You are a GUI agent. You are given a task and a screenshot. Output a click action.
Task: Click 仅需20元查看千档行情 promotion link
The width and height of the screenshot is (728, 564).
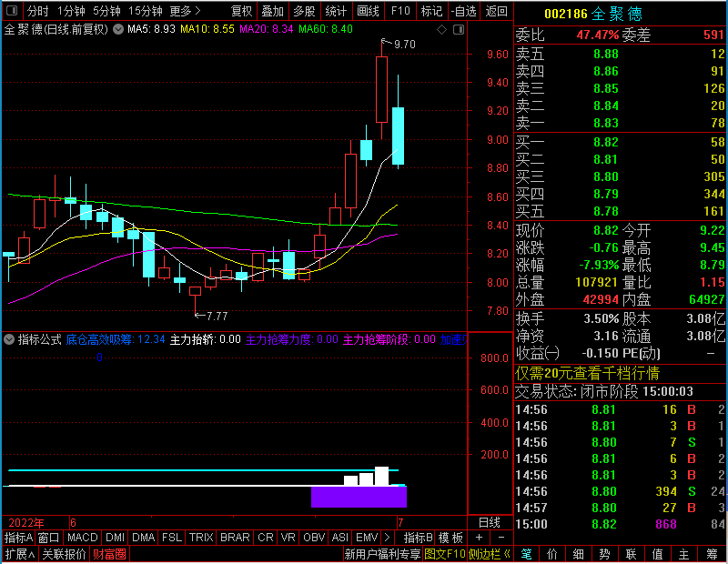click(587, 373)
